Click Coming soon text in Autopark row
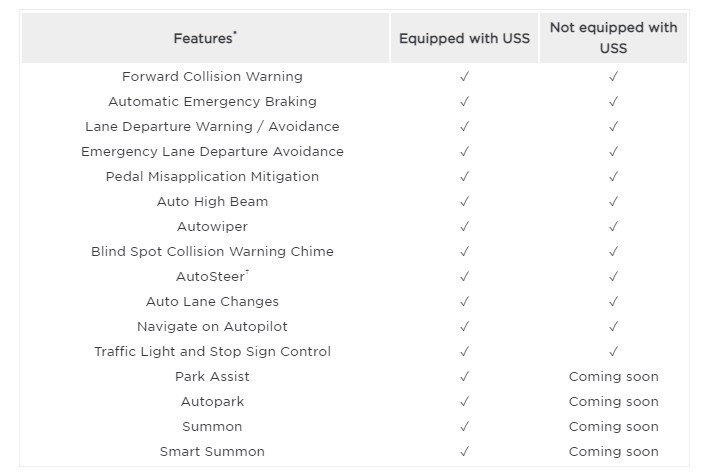This screenshot has width=720, height=476. click(x=613, y=401)
